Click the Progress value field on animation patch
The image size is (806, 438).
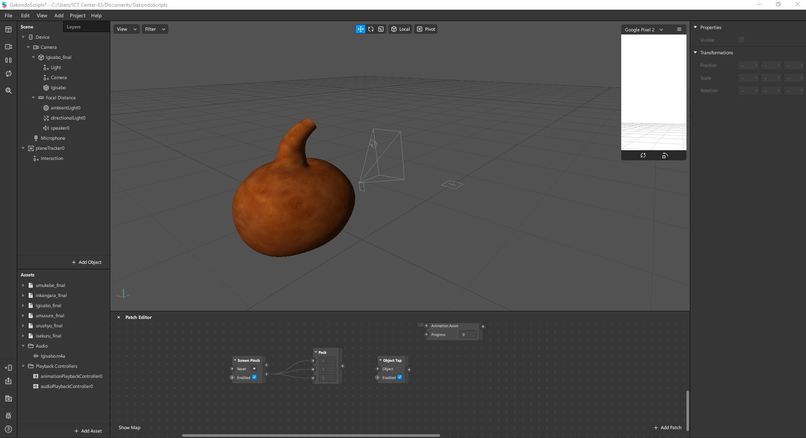coord(468,335)
